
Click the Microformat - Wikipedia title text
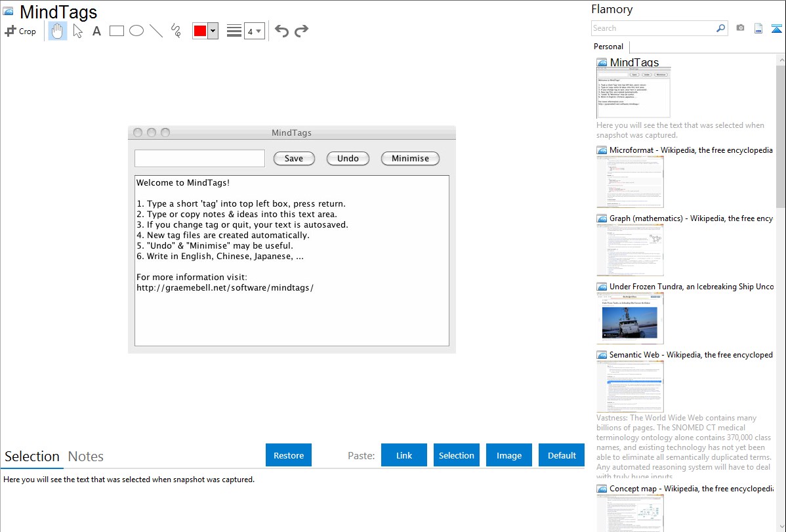click(691, 150)
